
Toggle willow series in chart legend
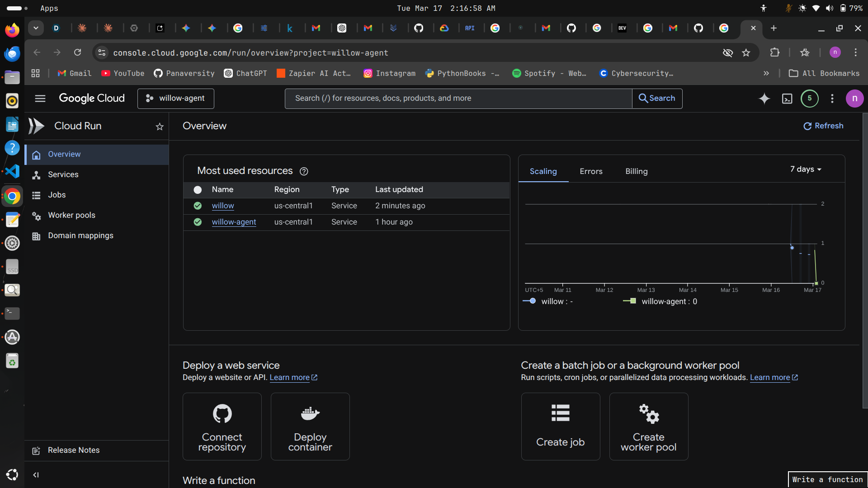[x=548, y=301]
